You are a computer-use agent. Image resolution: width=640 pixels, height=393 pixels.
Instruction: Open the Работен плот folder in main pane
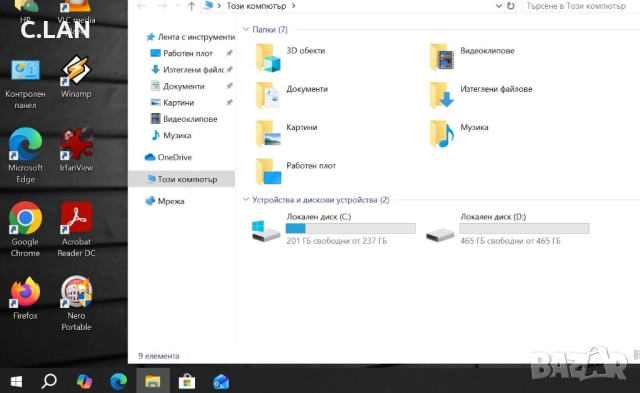[x=296, y=172]
